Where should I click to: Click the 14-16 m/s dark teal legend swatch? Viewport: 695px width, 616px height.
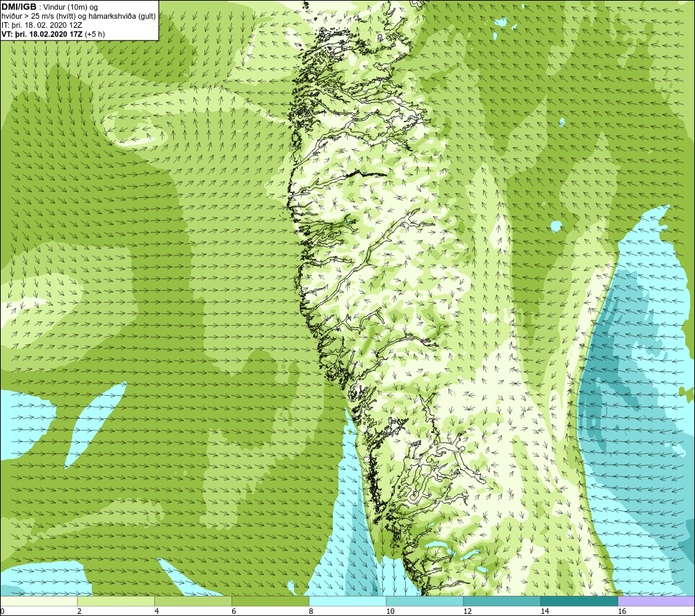(x=579, y=601)
